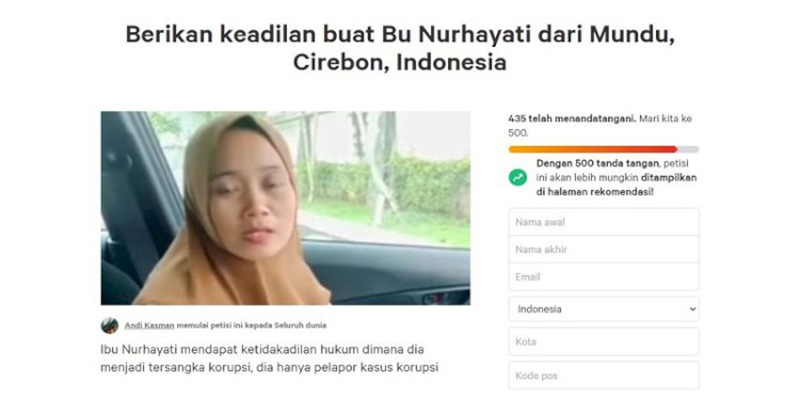Click the petition photo of Bu Nurhayati
This screenshot has width=800, height=400.
click(285, 208)
